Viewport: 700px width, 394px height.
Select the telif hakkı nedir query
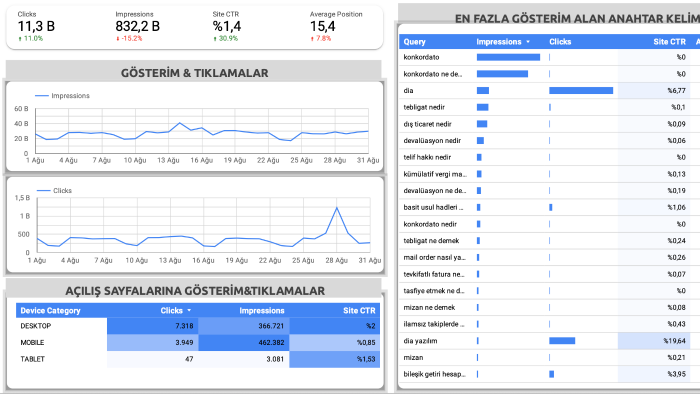pos(427,157)
